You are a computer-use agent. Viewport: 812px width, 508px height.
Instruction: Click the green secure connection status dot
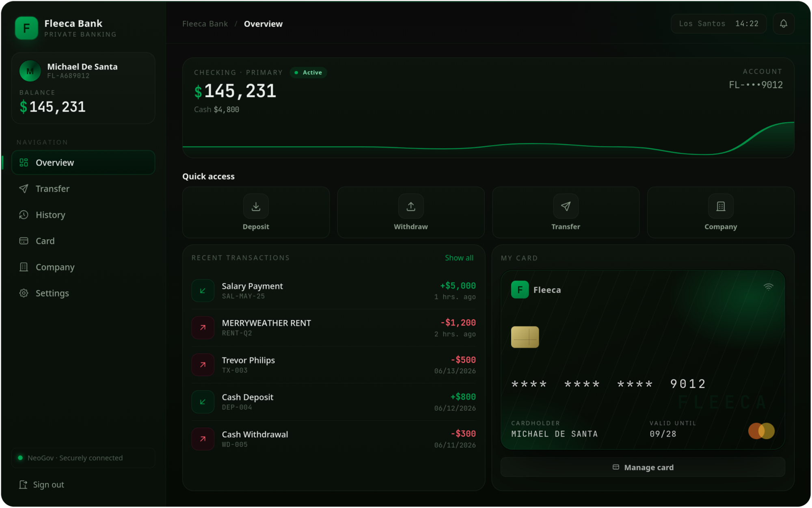(x=20, y=458)
